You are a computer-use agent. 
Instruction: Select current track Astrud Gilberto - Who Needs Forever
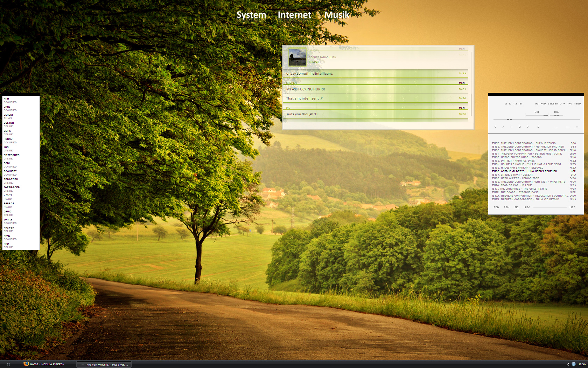tap(534, 171)
